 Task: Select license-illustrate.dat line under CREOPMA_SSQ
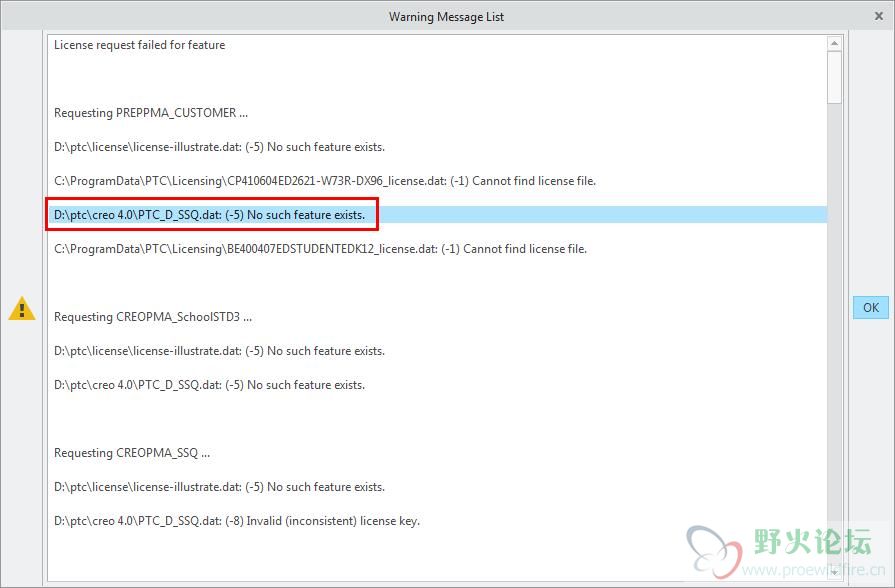(x=219, y=486)
